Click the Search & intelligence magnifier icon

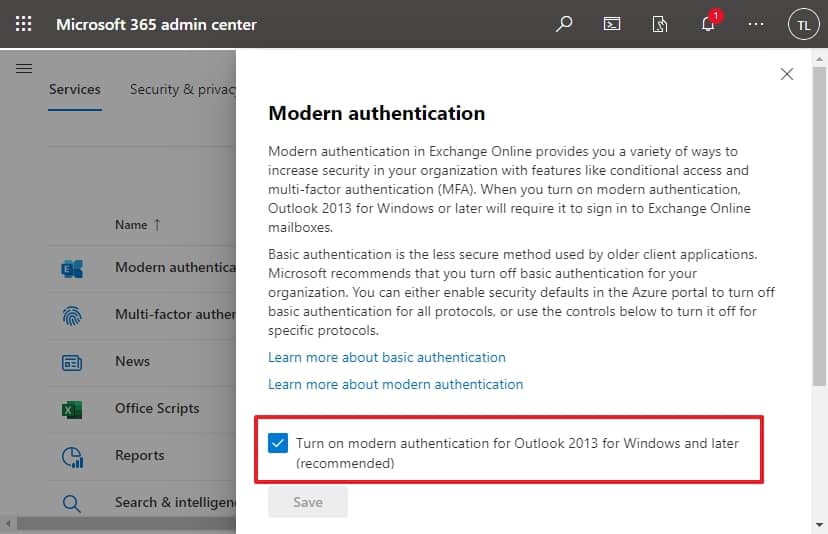coord(71,503)
